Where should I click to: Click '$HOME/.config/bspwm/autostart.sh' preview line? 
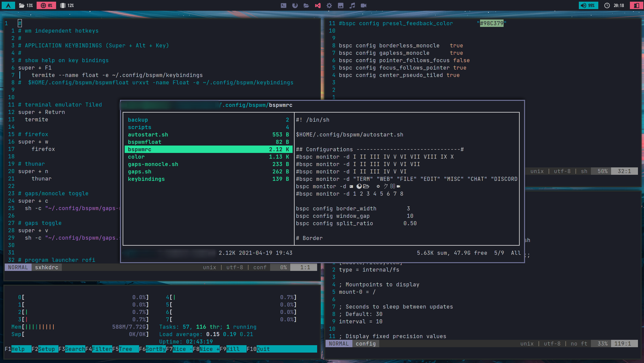[350, 135]
